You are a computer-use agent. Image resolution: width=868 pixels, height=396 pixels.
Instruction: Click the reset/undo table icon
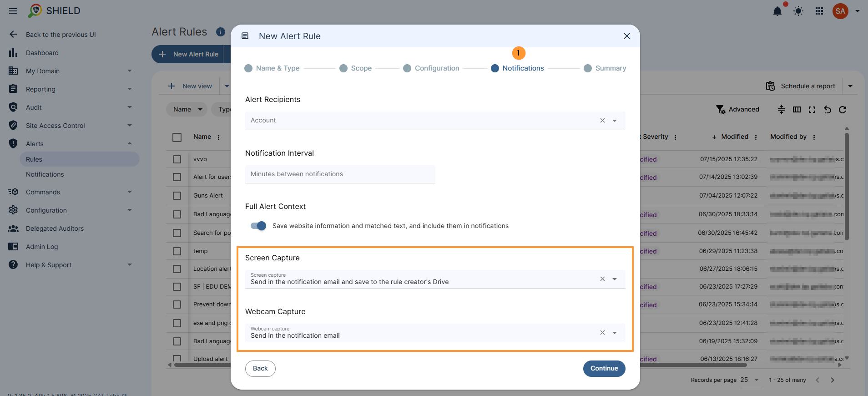click(x=828, y=109)
